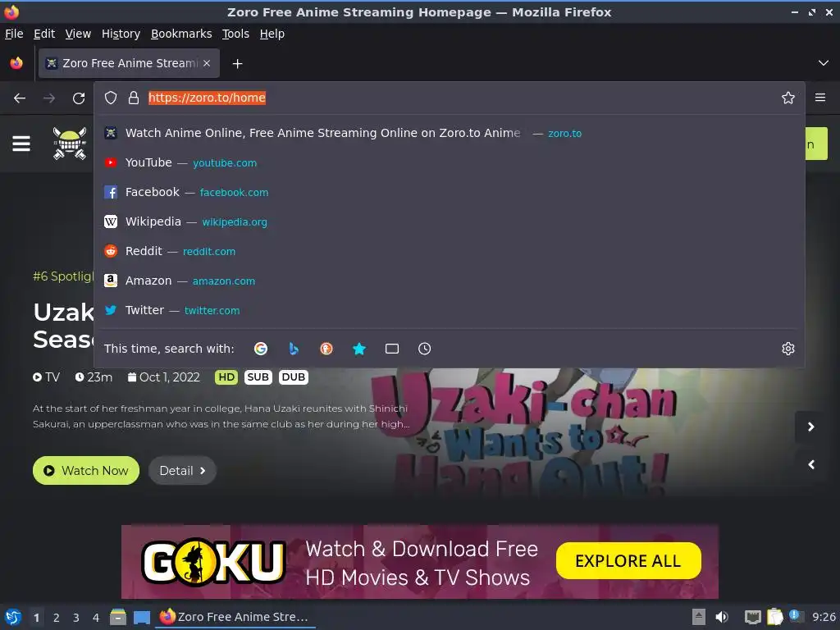Show the next spotlight slide

811,427
